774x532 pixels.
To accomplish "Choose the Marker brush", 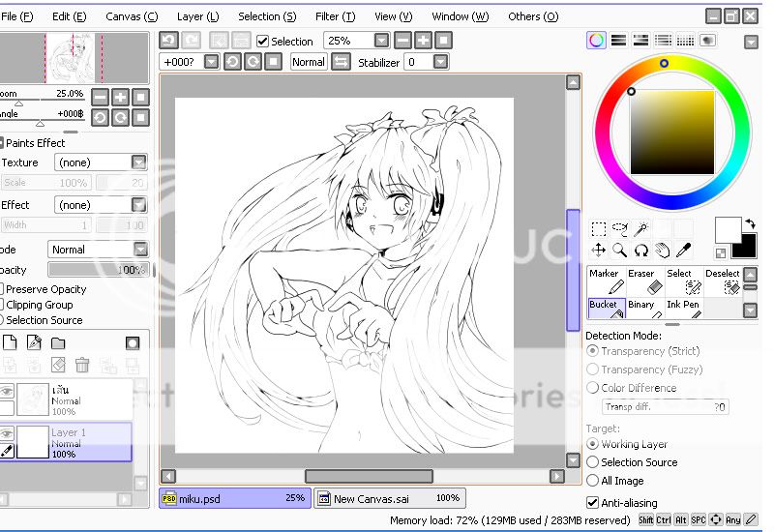I will click(607, 281).
